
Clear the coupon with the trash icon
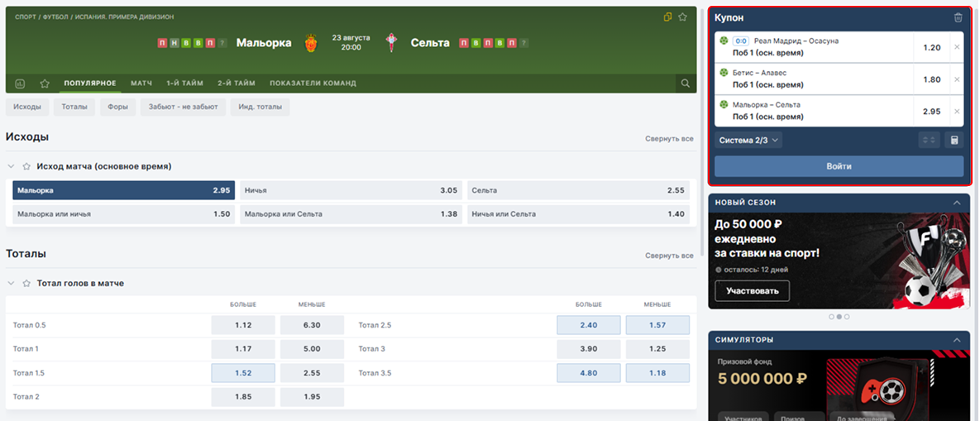pyautogui.click(x=958, y=17)
